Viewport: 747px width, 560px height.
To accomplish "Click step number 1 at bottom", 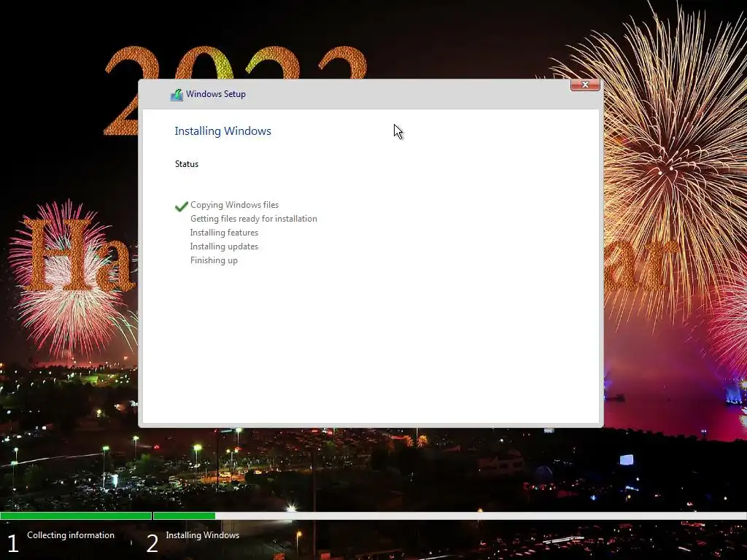I will (13, 543).
